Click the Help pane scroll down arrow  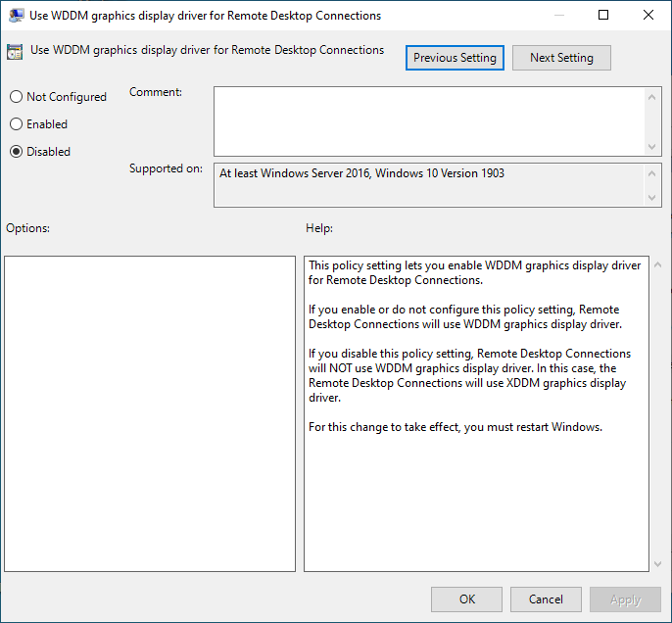[658, 564]
